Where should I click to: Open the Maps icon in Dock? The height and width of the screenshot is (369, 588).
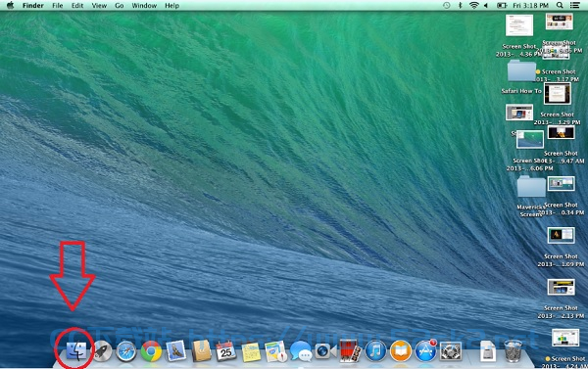click(275, 351)
